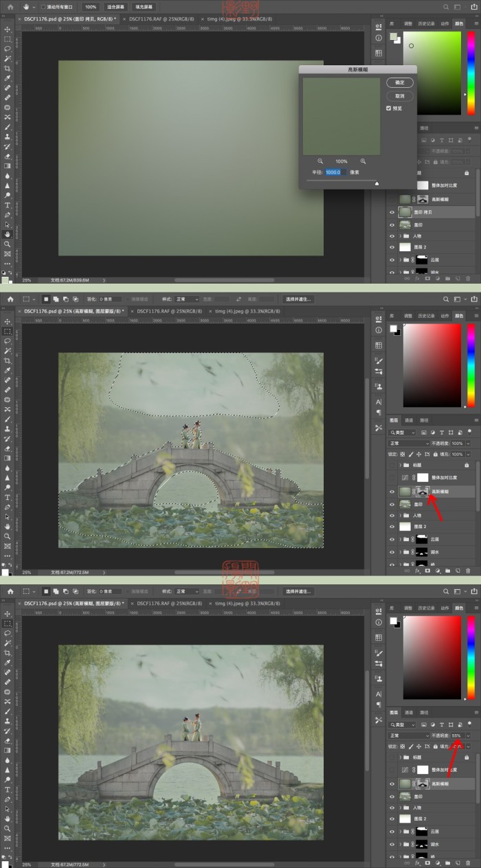Hide the 盖印 拷贝 layer
Screen dimensions: 481x868
(392, 212)
